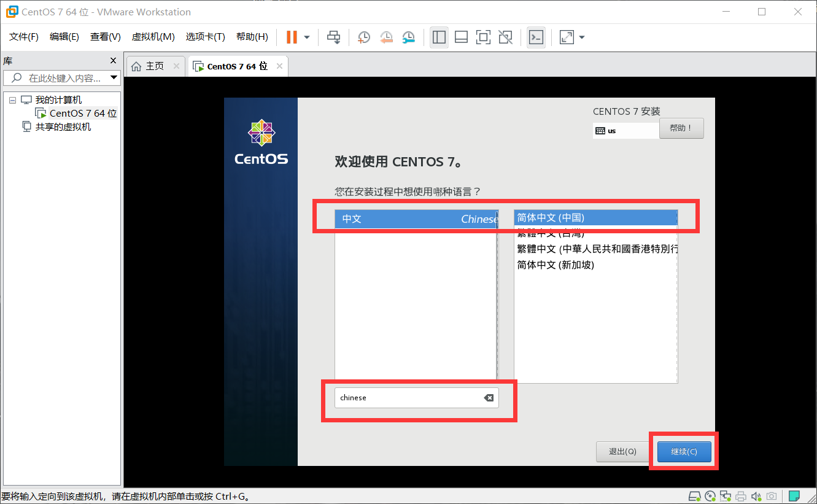The image size is (817, 504).
Task: Open the 编辑(E) menu
Action: [64, 37]
